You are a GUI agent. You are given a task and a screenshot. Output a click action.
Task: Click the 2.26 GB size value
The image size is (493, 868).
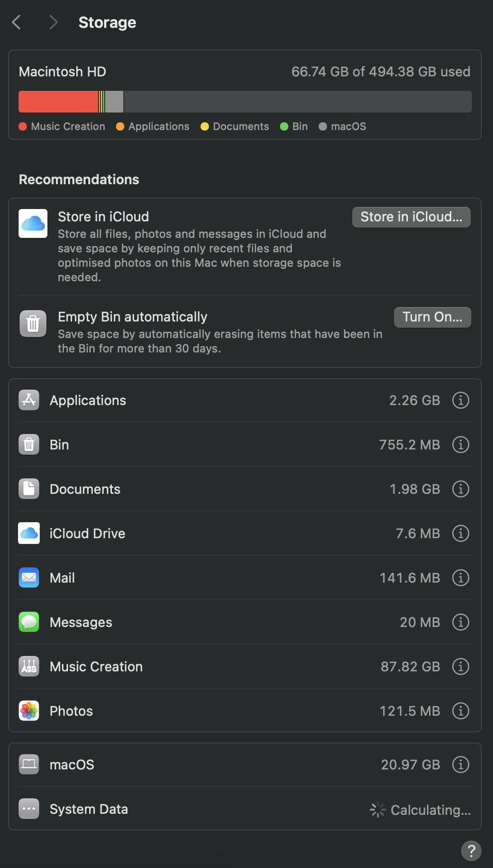pos(415,400)
